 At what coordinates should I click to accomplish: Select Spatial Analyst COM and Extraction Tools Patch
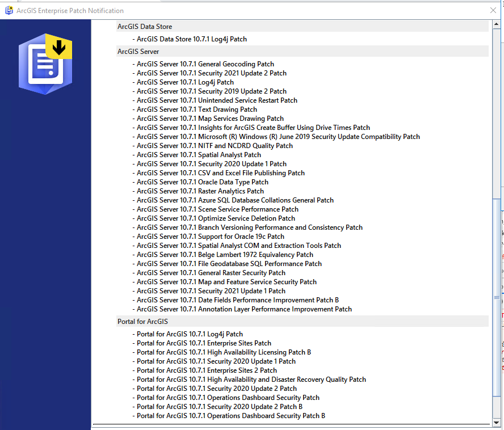click(x=237, y=246)
